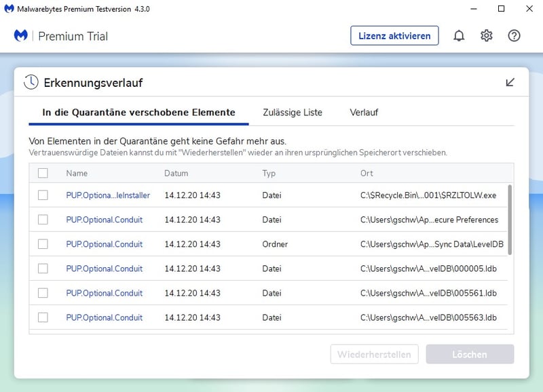Viewport: 543px width, 392px height.
Task: Check the PUP.Optiona...leInstaller row checkbox
Action: point(43,195)
